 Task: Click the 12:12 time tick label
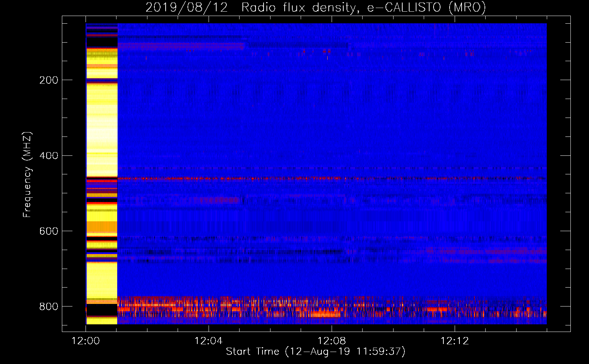[x=455, y=341]
